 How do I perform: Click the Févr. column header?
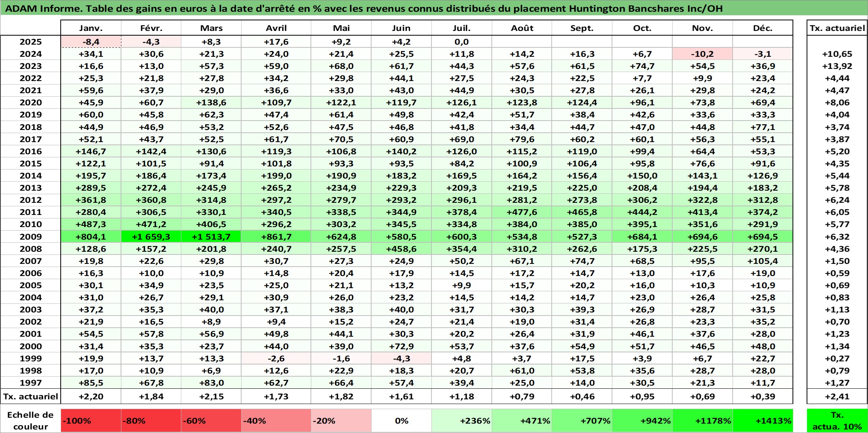[x=151, y=28]
